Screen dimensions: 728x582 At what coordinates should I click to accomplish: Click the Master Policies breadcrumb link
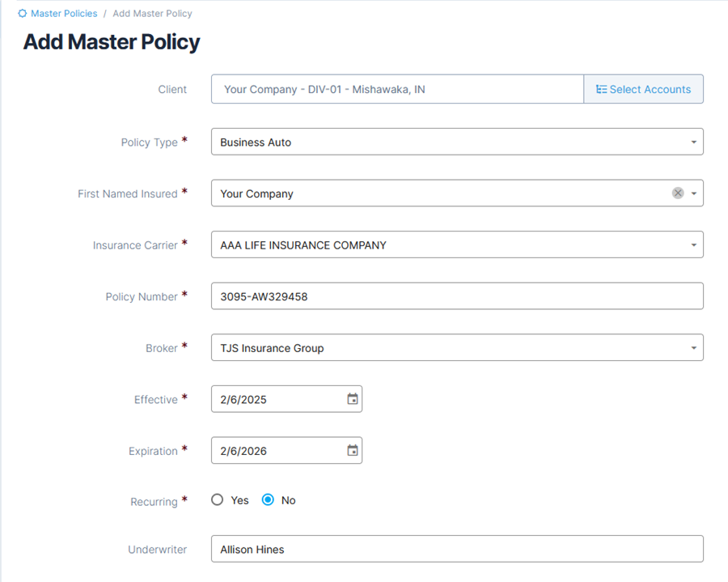64,14
